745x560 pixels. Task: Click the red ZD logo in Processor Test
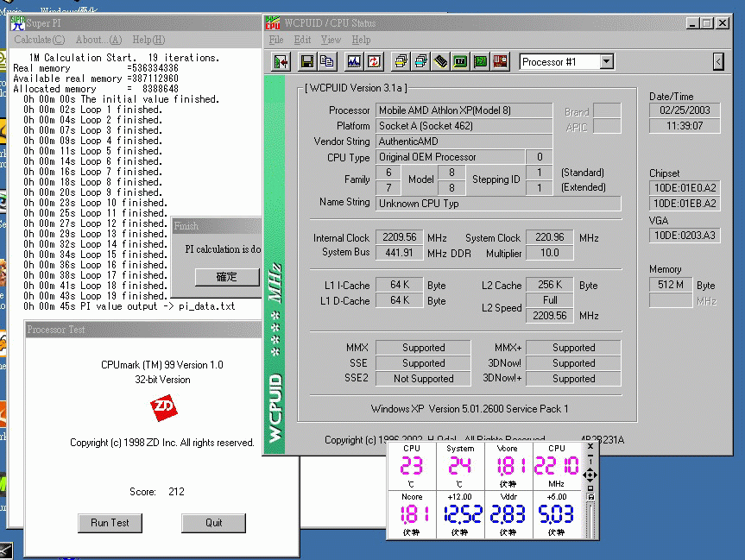pos(164,407)
